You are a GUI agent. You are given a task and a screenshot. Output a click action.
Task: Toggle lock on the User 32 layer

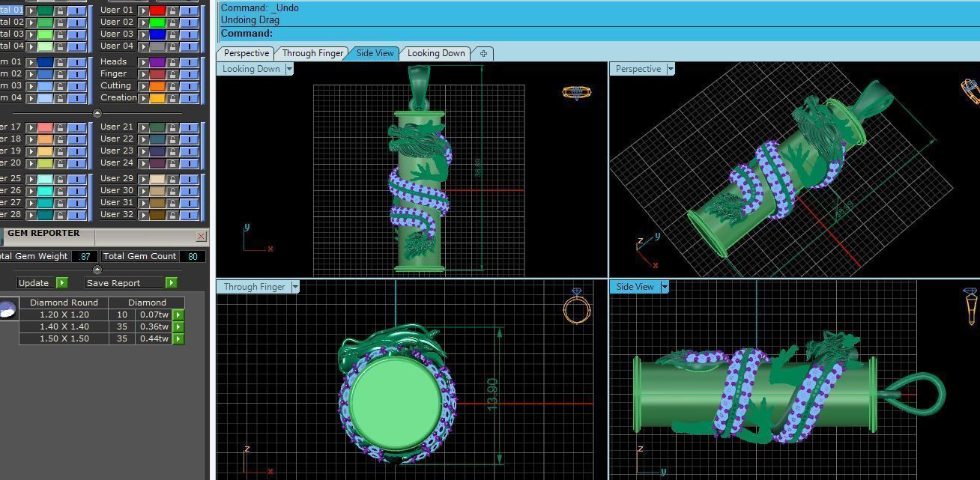173,215
